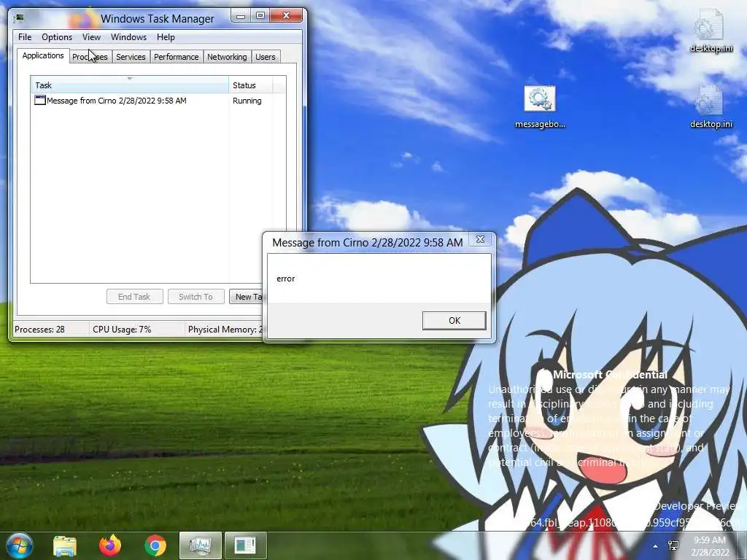This screenshot has height=560, width=747.
Task: Switch to the Performance tab
Action: pyautogui.click(x=177, y=57)
